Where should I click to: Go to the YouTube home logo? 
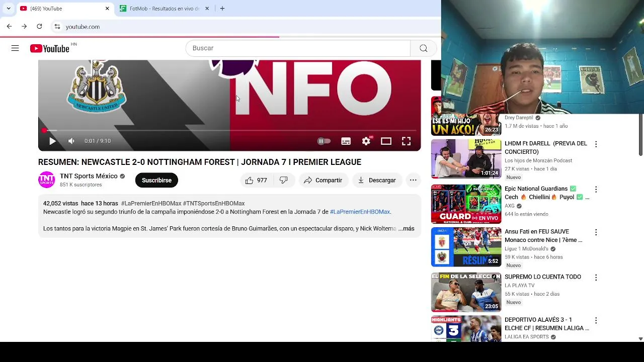pyautogui.click(x=49, y=48)
